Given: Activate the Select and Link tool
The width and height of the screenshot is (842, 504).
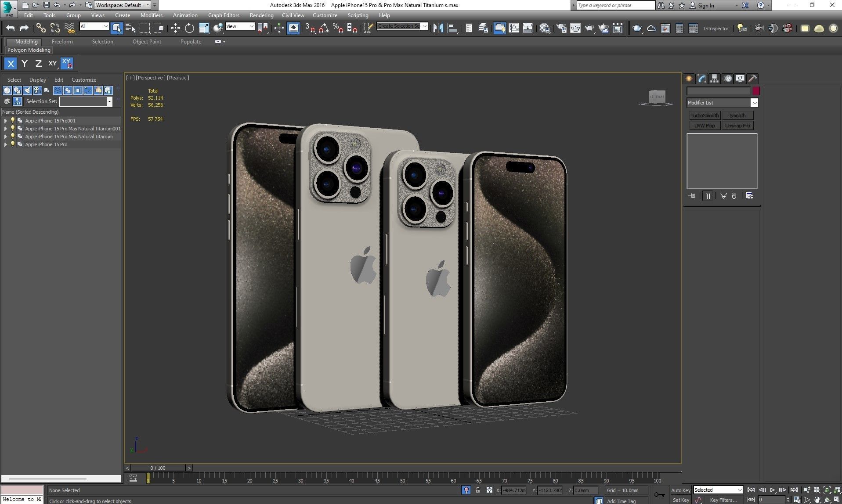Looking at the screenshot, I should (x=41, y=28).
